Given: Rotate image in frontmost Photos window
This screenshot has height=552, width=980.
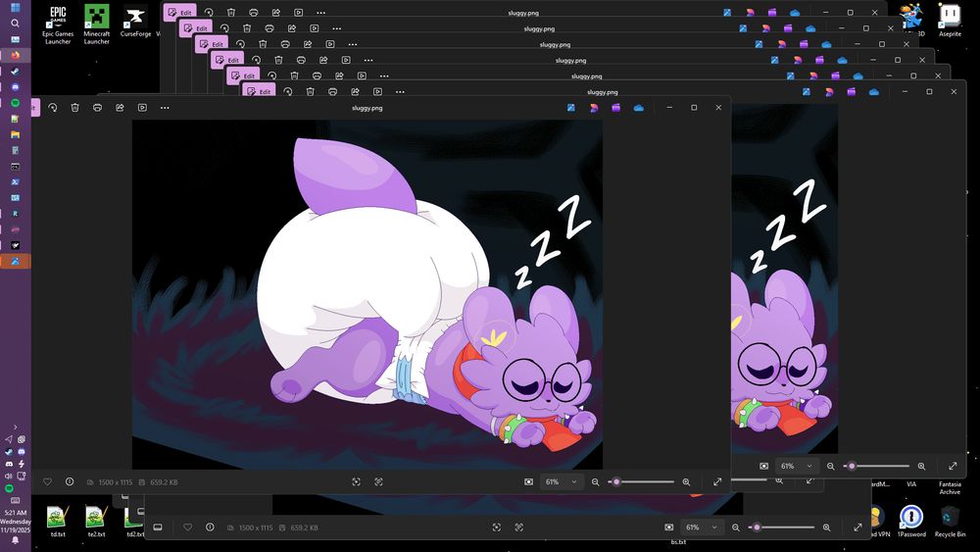Looking at the screenshot, I should coord(53,108).
